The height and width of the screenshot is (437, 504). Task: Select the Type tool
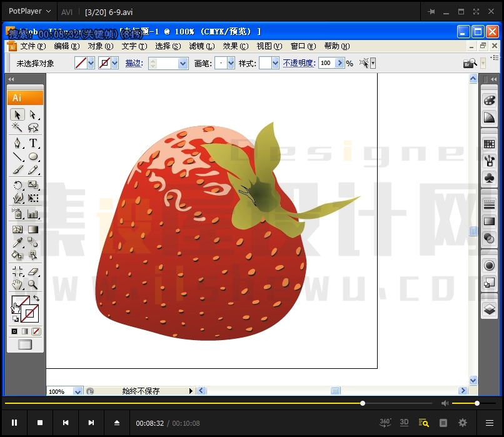point(33,143)
